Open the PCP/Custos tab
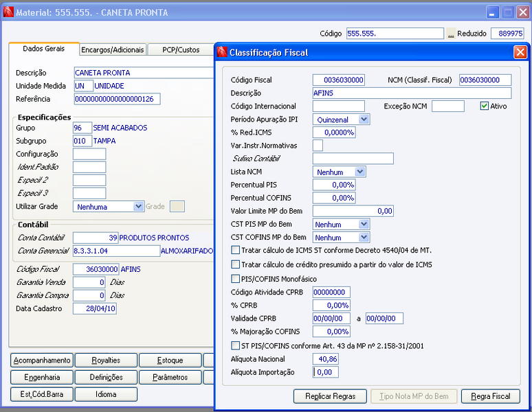 click(181, 49)
